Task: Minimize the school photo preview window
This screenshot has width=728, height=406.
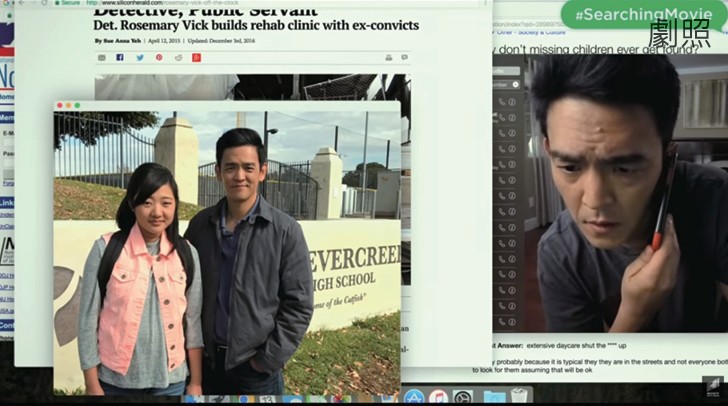Action: click(68, 105)
